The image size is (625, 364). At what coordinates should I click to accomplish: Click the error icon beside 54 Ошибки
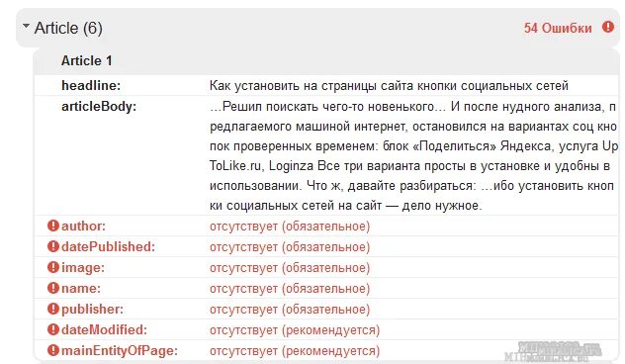tap(608, 27)
